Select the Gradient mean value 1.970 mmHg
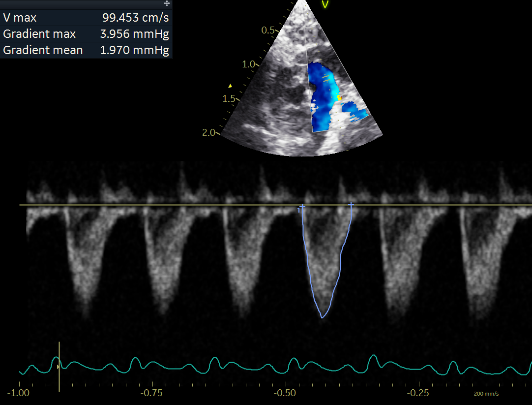 tap(134, 50)
